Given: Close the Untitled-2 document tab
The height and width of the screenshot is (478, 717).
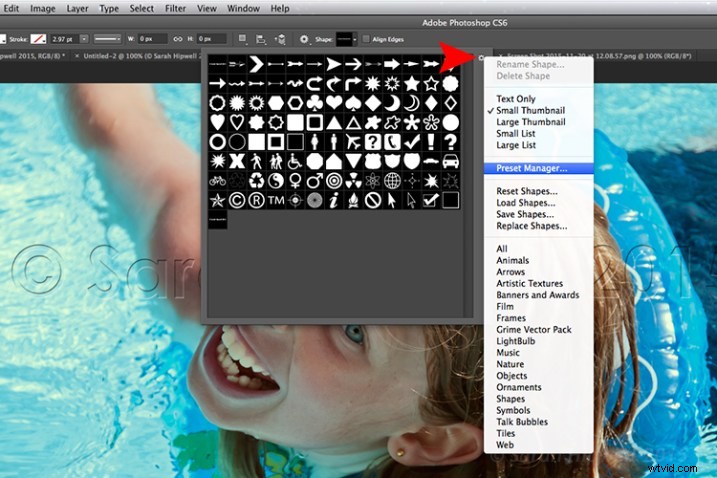Looking at the screenshot, I should pyautogui.click(x=77, y=56).
